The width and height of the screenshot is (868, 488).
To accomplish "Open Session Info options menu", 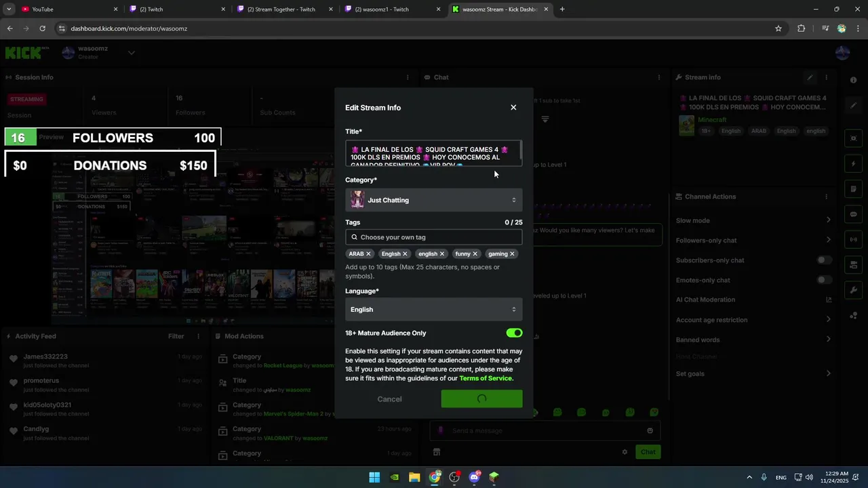I will click(x=408, y=77).
